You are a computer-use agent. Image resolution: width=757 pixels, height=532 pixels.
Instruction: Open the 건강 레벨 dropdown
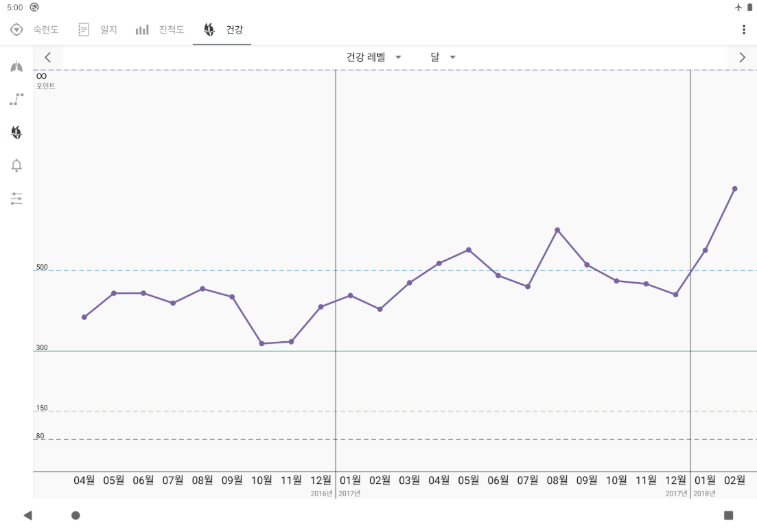(373, 57)
